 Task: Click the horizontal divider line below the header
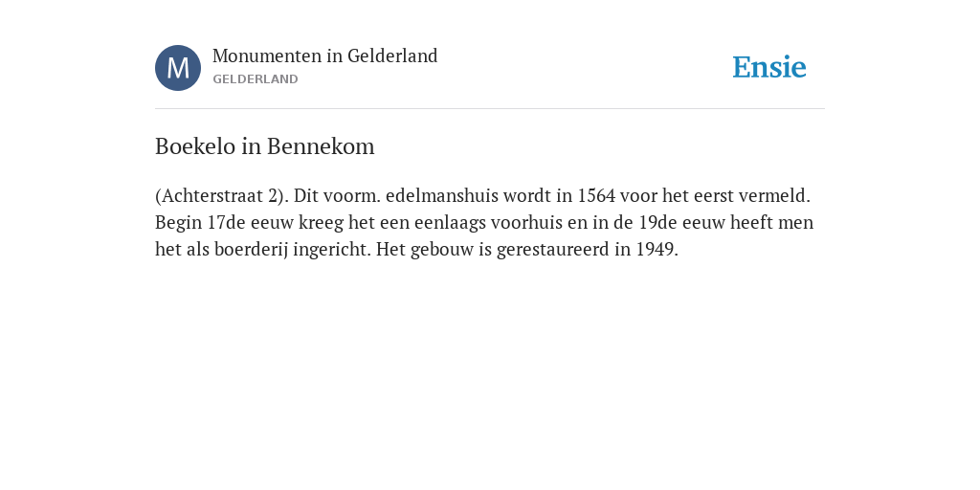point(490,109)
